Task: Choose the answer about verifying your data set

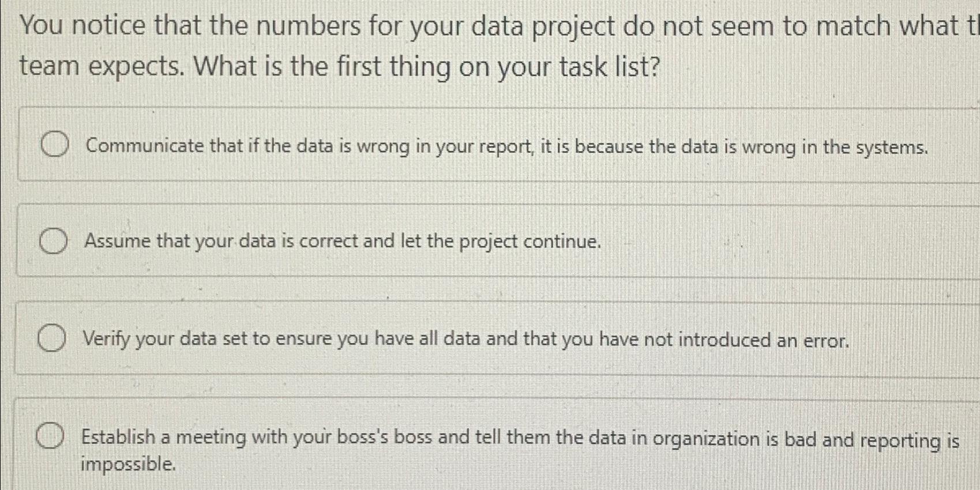Action: click(465, 340)
